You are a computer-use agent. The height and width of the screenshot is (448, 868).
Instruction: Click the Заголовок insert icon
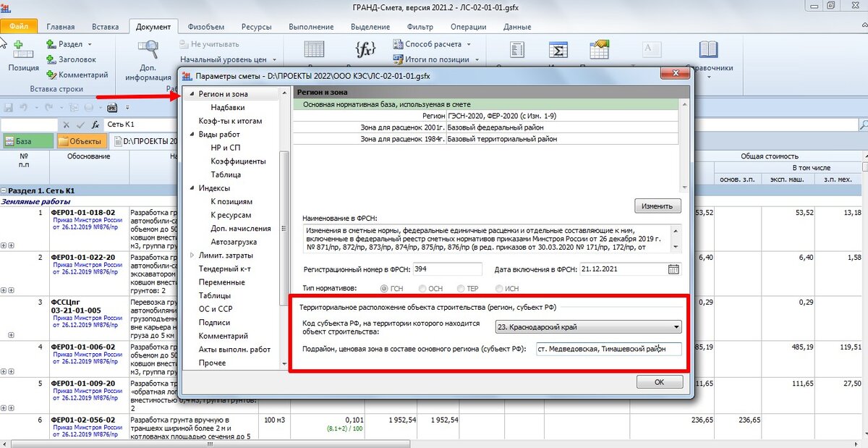pos(51,59)
